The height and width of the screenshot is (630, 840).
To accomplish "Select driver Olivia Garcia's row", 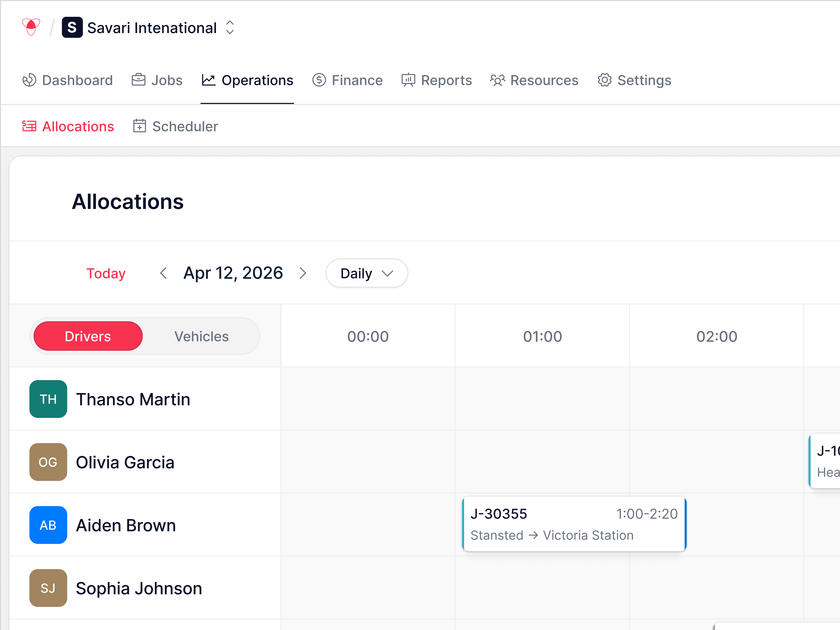I will [x=125, y=463].
